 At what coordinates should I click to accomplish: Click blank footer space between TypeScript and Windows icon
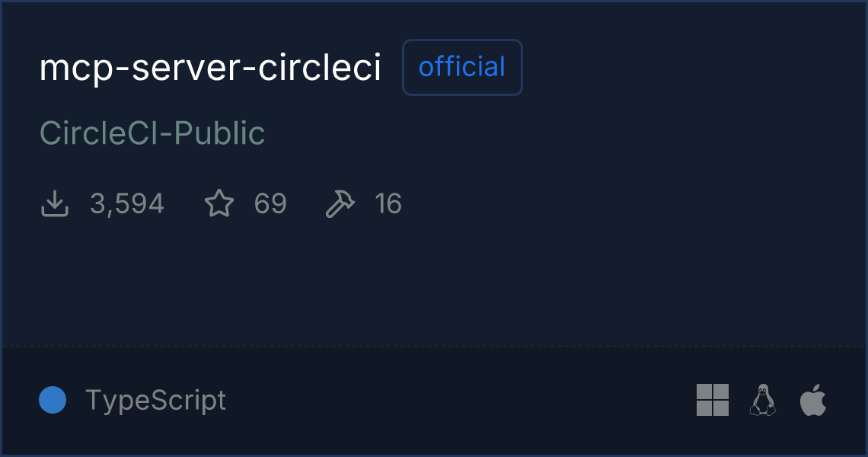pyautogui.click(x=457, y=400)
